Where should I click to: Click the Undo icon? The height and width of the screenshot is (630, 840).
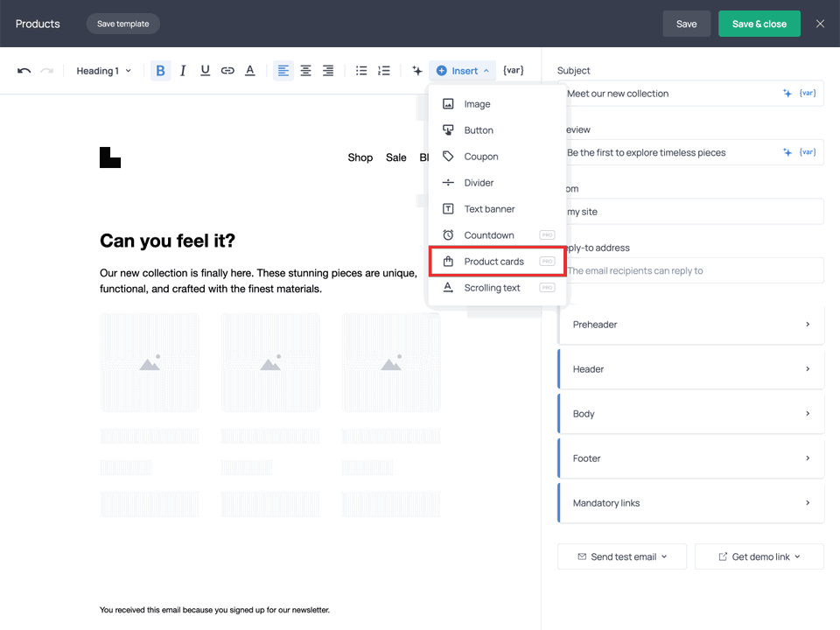point(24,70)
